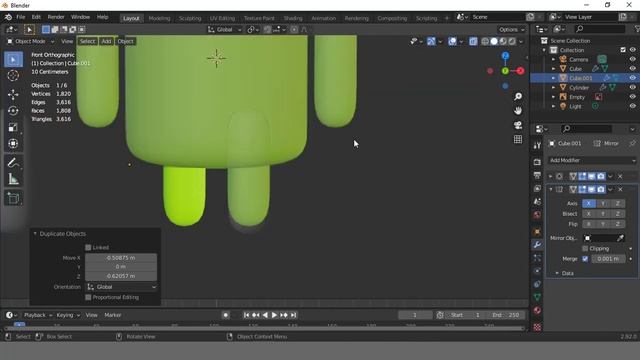Open Tool properties tab

click(537, 145)
